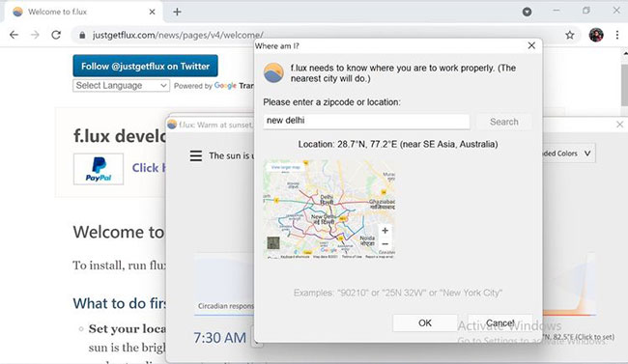Click the Search location button
Screen dimensions: 628x364
coord(503,122)
